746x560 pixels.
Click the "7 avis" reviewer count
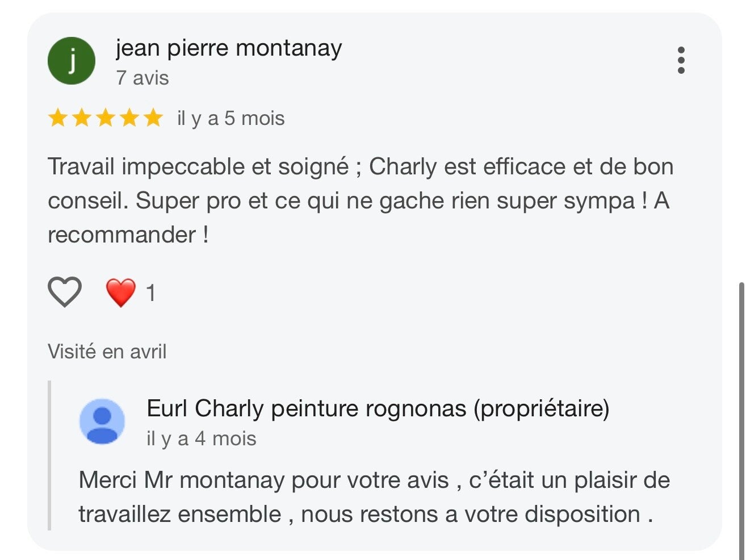click(143, 78)
